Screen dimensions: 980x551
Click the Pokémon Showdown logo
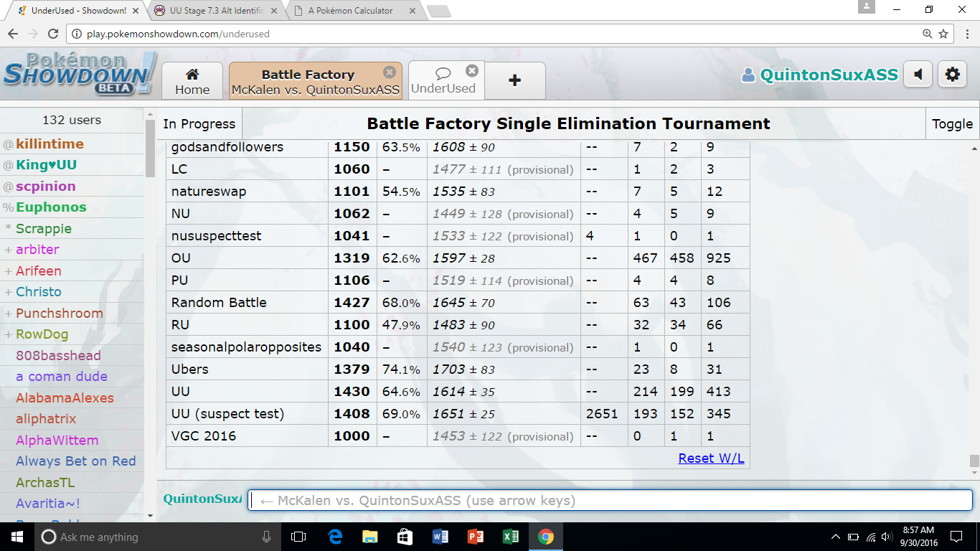pos(79,73)
